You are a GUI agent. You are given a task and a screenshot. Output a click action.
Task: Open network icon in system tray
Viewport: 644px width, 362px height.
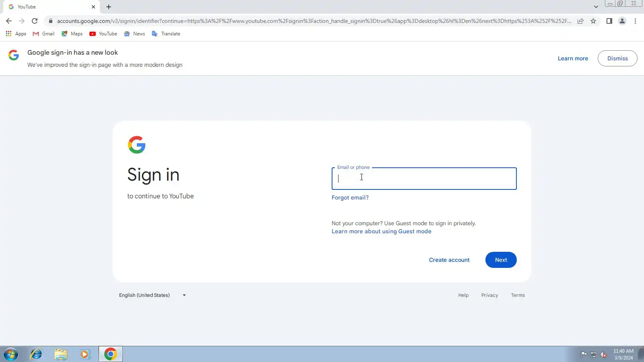[x=594, y=354]
